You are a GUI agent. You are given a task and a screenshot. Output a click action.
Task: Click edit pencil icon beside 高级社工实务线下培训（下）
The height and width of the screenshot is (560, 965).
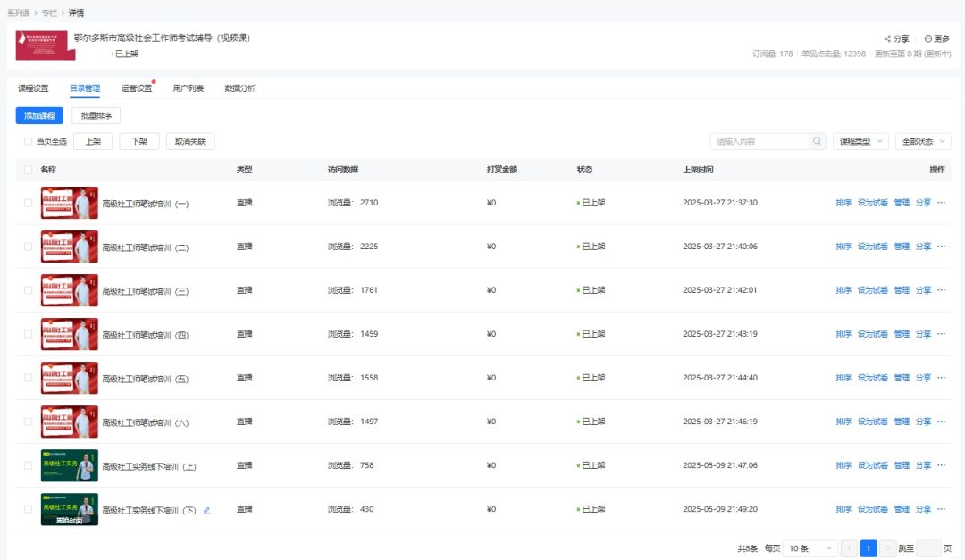[206, 510]
